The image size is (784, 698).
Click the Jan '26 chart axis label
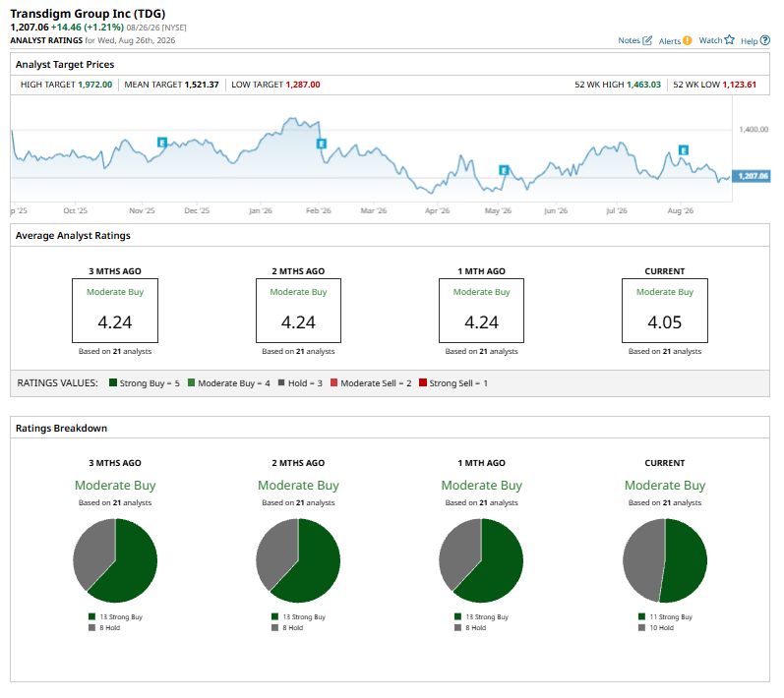click(x=261, y=210)
